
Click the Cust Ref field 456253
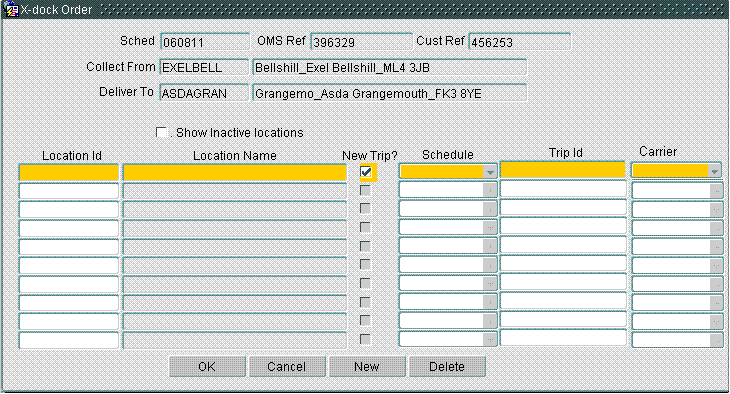pyautogui.click(x=520, y=42)
